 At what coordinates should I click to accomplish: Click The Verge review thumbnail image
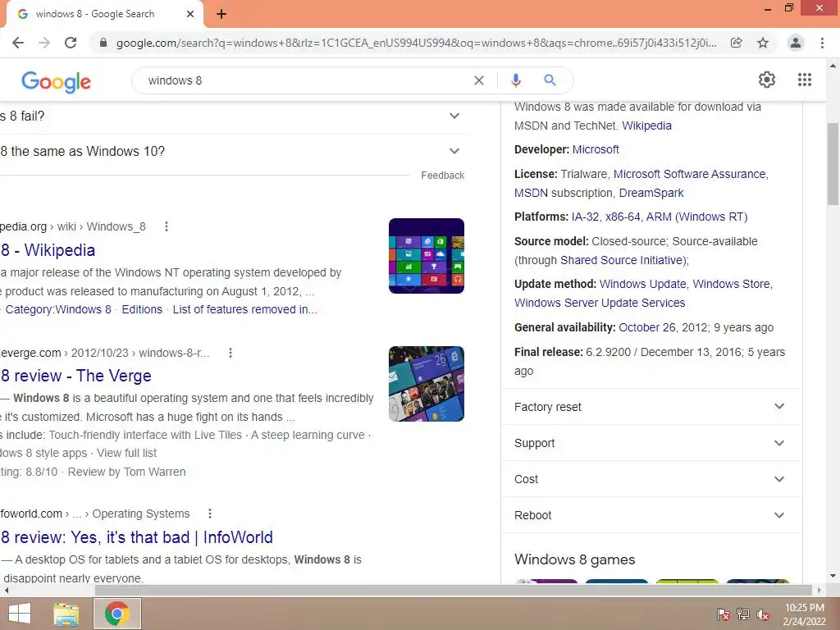[427, 384]
